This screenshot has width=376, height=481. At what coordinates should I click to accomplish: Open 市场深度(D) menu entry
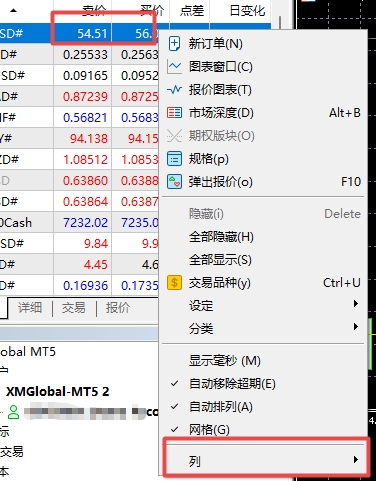(x=263, y=113)
